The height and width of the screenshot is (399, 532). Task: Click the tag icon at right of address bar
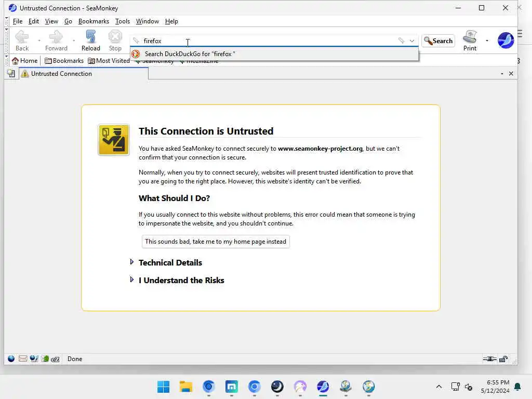click(x=402, y=41)
